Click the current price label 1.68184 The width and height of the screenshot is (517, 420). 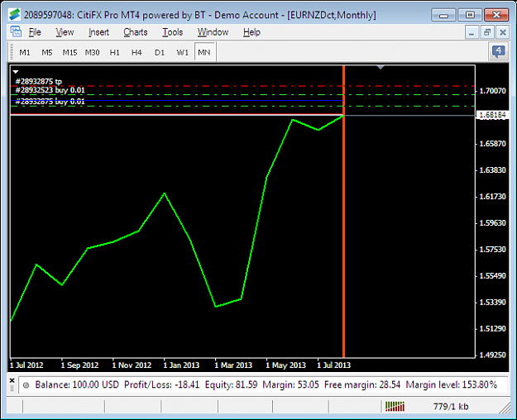tap(492, 115)
